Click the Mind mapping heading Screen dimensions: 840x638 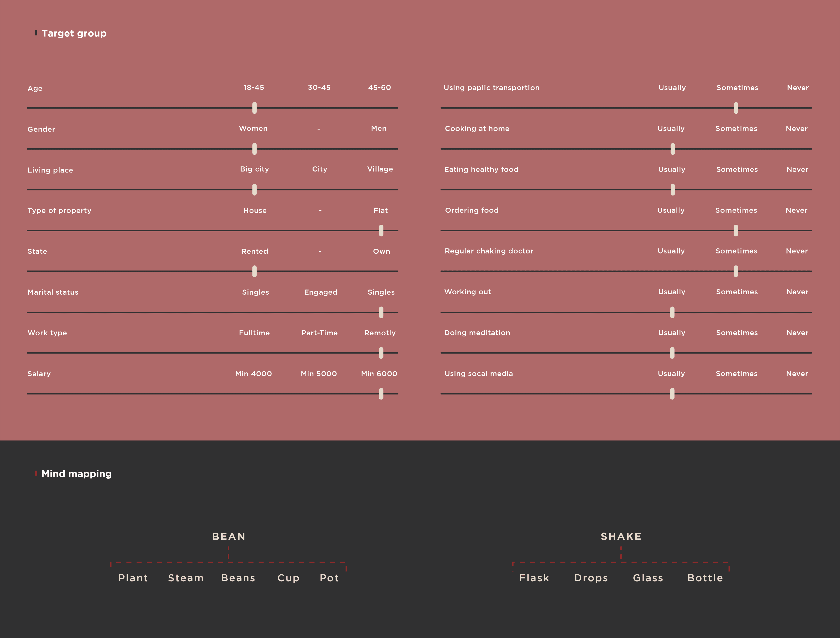[x=76, y=473]
